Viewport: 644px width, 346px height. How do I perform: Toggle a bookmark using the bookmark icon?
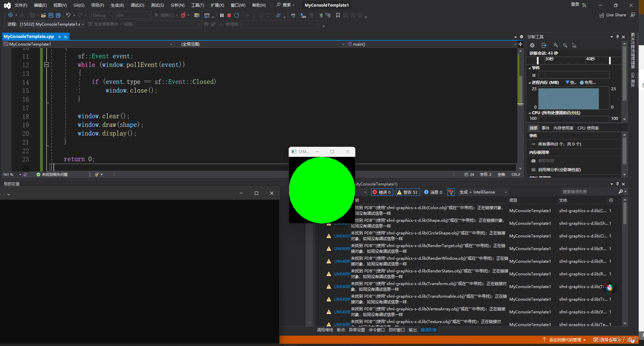[338, 15]
